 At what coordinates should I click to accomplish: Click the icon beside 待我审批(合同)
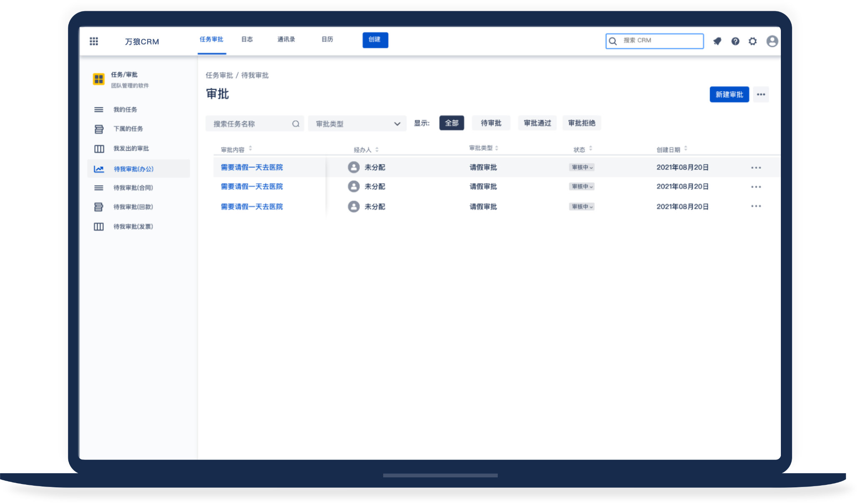point(99,188)
